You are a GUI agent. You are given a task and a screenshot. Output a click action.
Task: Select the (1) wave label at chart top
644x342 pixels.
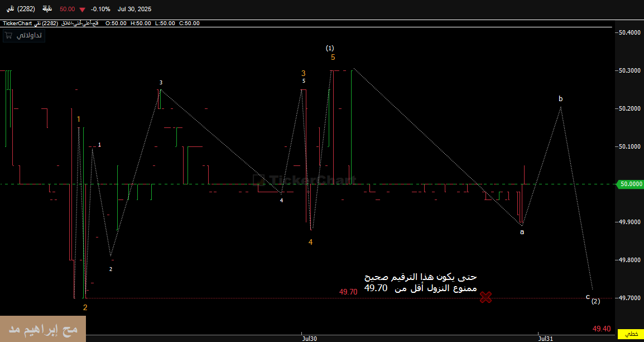click(x=330, y=48)
